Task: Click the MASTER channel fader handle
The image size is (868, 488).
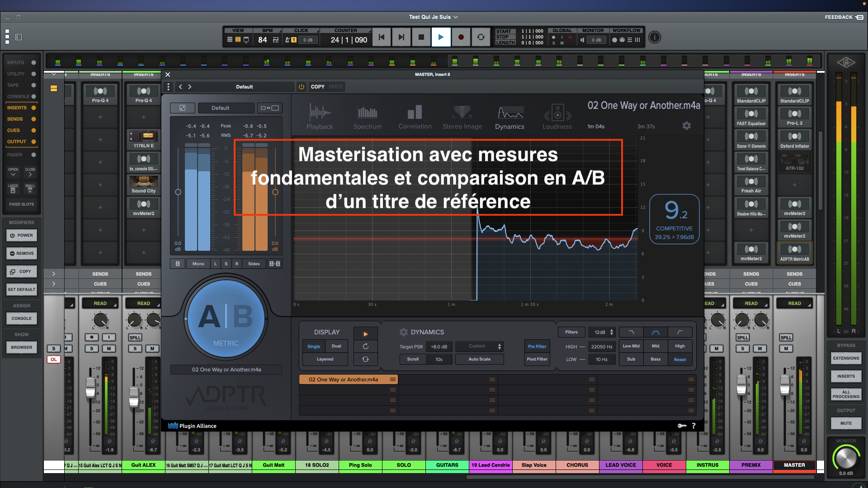Action: pos(785,385)
